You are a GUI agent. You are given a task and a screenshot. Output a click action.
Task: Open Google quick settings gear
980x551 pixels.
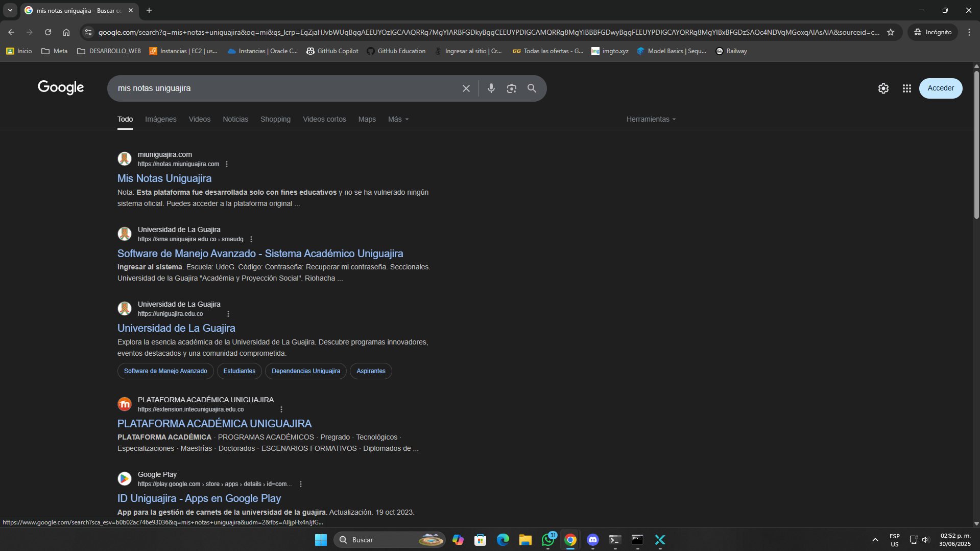click(x=883, y=88)
